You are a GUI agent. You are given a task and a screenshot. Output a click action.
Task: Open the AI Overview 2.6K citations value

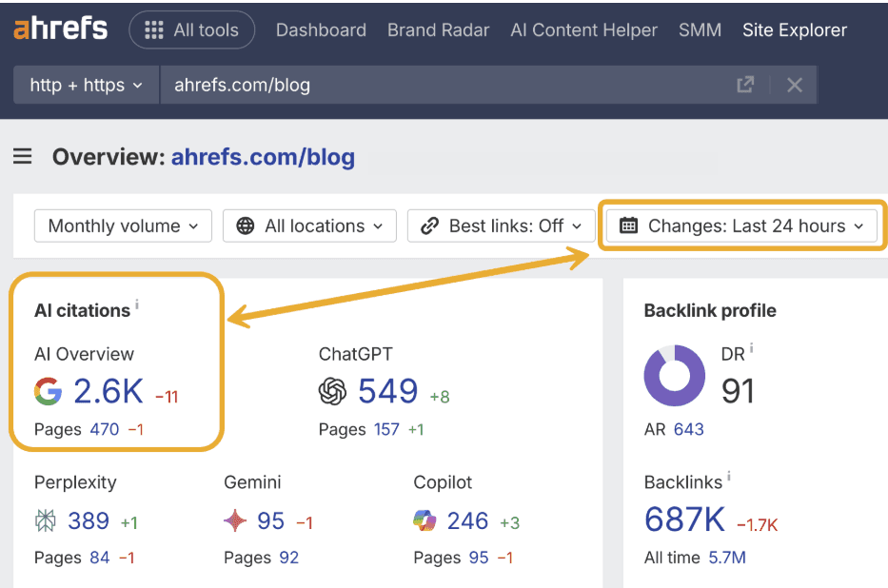109,391
